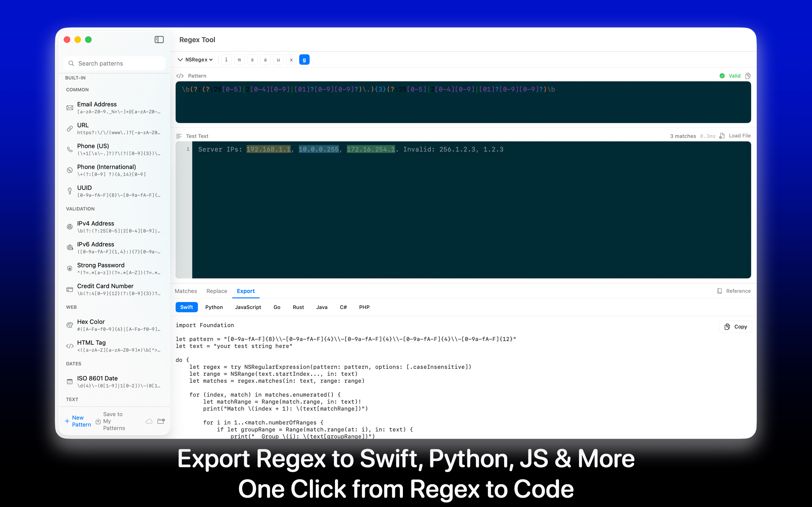Copy the regex pattern to clipboard
This screenshot has width=812, height=507.
[x=748, y=75]
